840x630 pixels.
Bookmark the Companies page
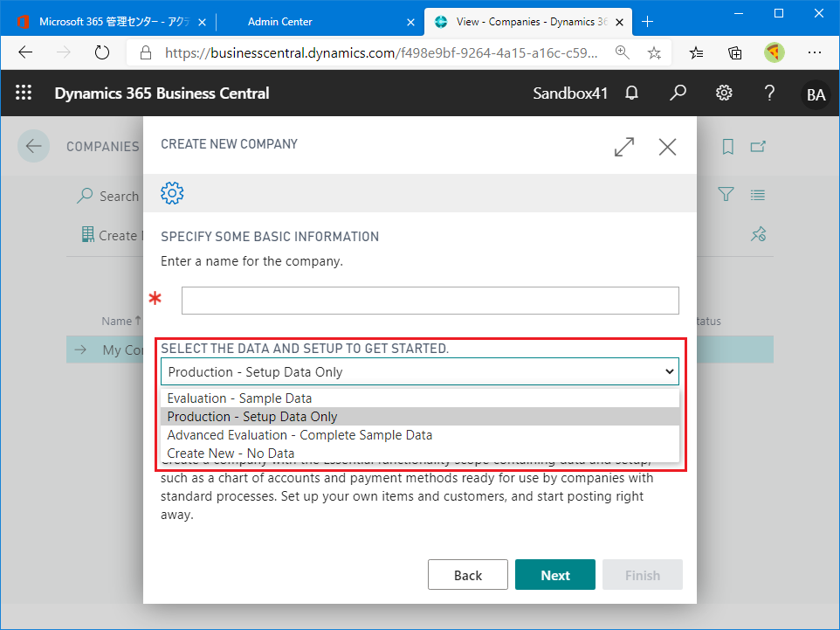(x=727, y=147)
